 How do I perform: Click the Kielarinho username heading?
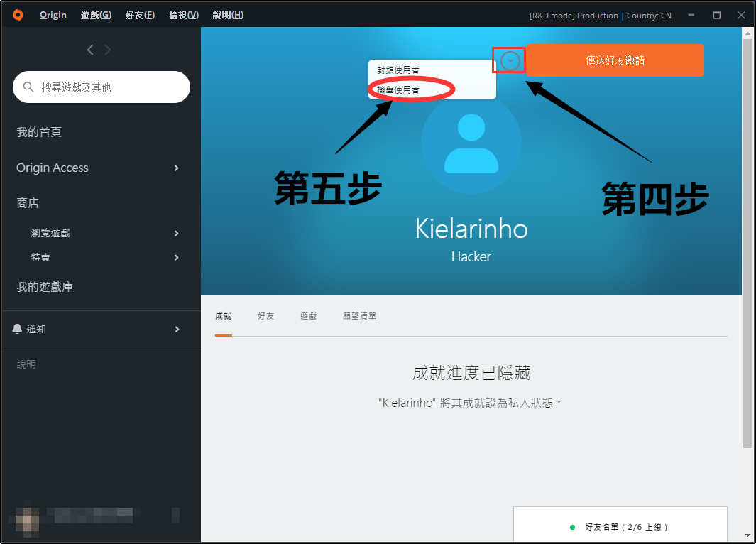[x=471, y=229]
